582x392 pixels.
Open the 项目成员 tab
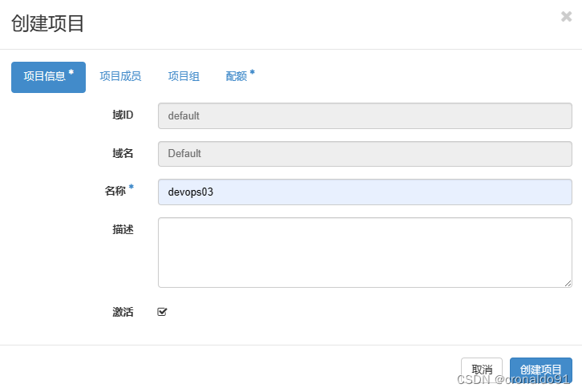(120, 76)
